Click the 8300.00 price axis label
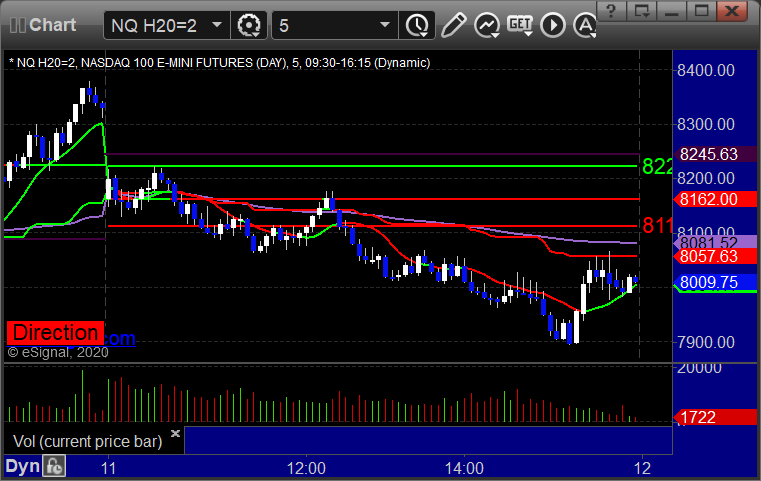This screenshot has width=761, height=481. click(x=706, y=124)
